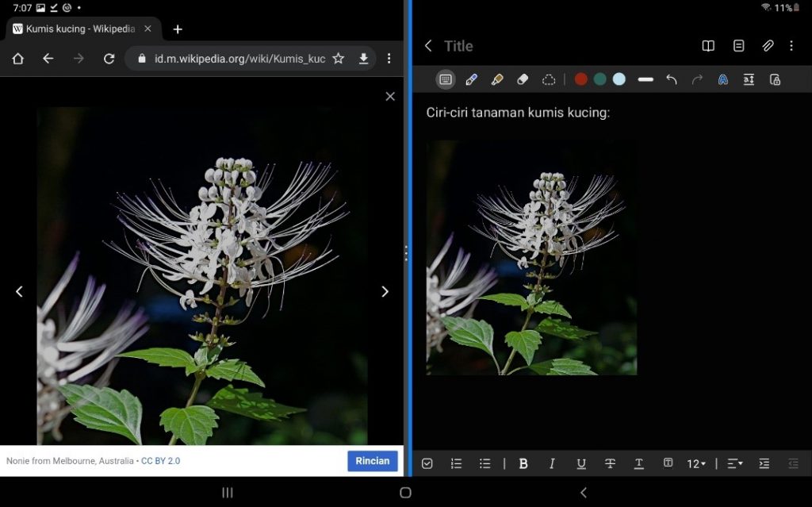Open reading mode with book icon

[708, 46]
